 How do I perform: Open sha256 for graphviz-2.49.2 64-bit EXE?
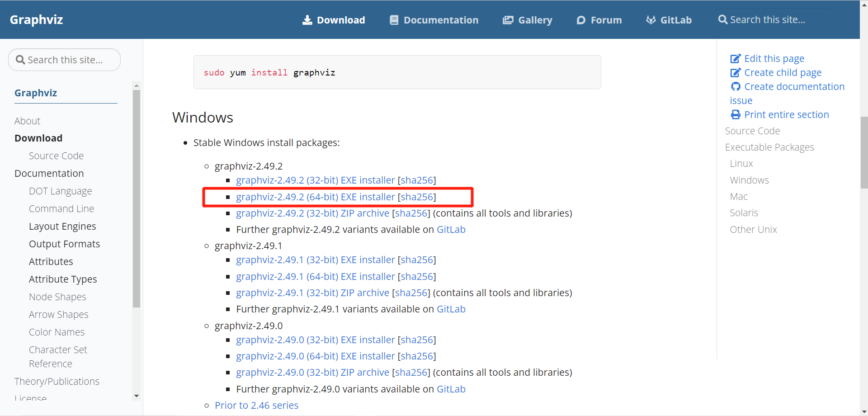417,197
